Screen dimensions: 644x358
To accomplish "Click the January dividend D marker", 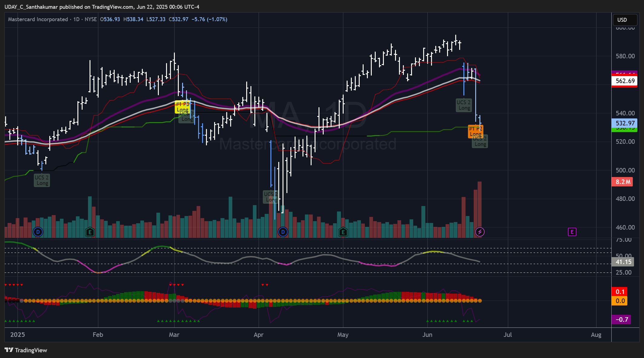I will (x=38, y=232).
